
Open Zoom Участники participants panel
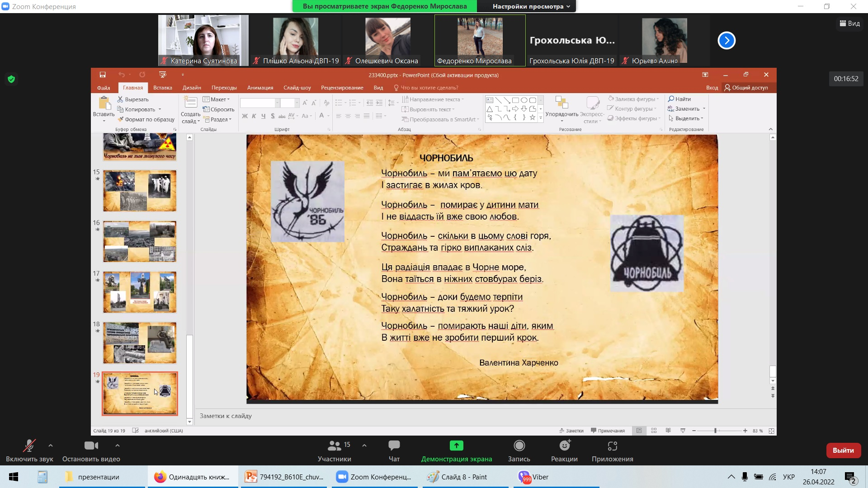pos(335,450)
